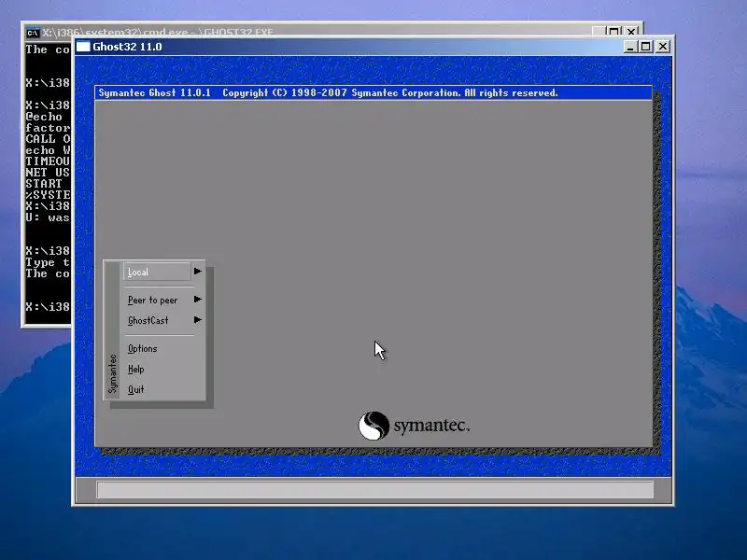Click the Symantec logo in Ghost
Image resolution: width=747 pixels, height=560 pixels.
coord(414,426)
